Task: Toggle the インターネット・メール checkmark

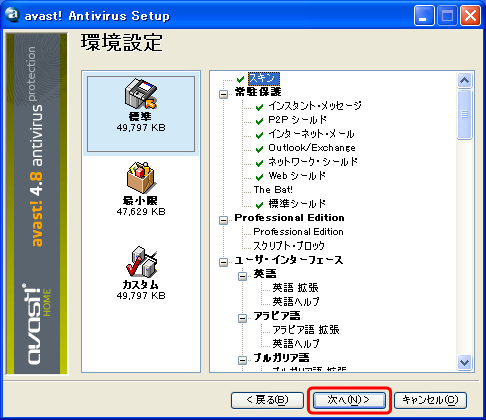Action: [x=259, y=135]
